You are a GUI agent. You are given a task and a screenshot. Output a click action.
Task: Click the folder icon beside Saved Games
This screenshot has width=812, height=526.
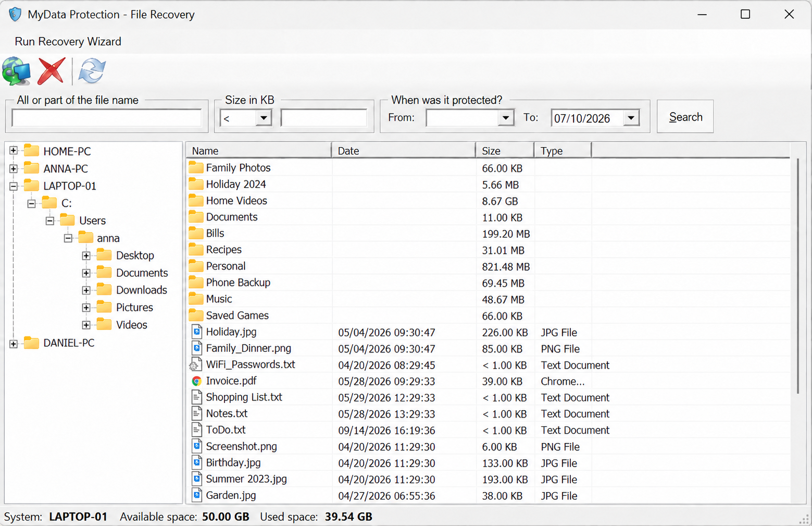point(196,315)
